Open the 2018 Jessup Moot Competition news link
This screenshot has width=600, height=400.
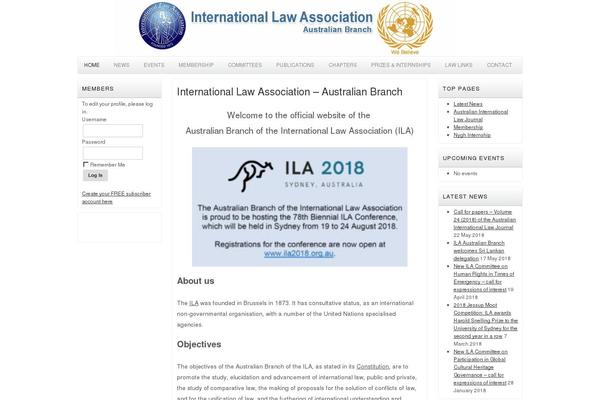coord(486,321)
